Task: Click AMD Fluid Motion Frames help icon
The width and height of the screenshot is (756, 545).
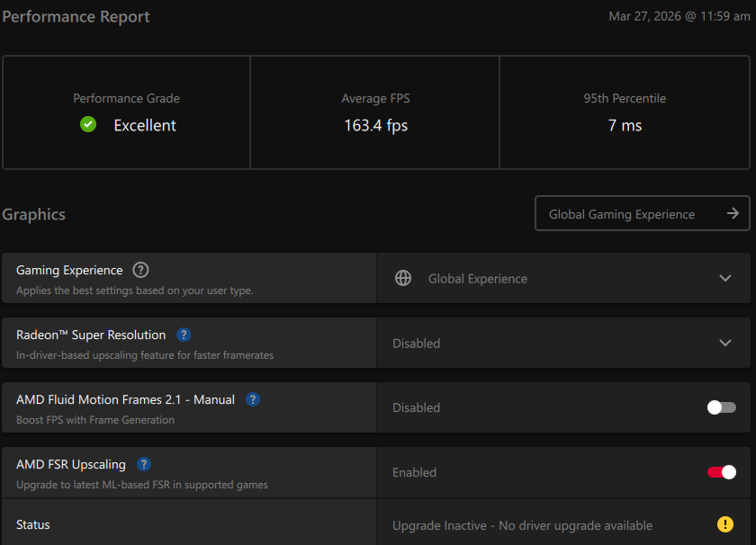Action: [253, 399]
